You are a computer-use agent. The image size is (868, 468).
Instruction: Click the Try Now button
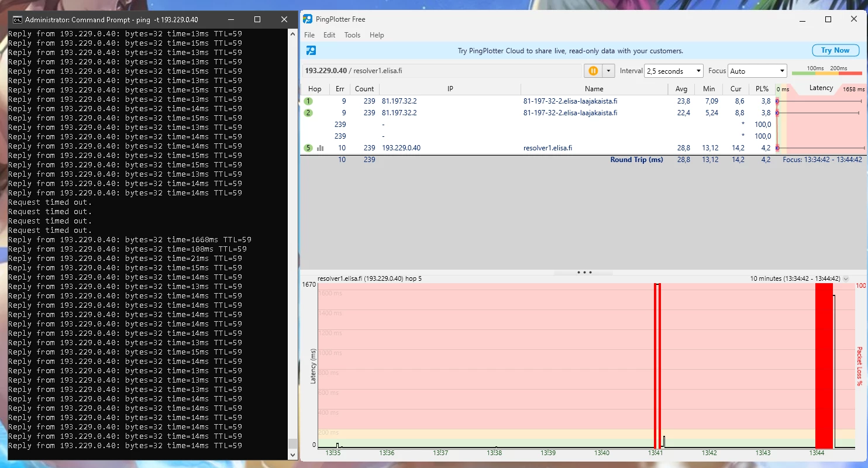tap(835, 50)
